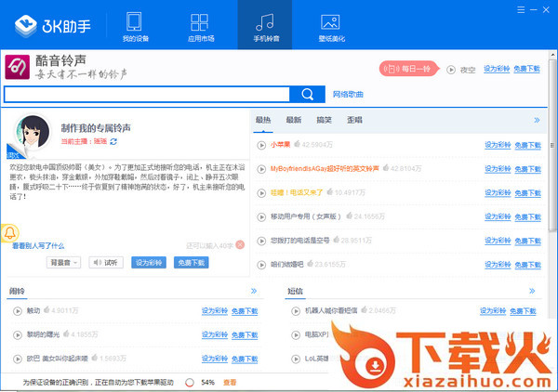Play the 机器人喊你看短信 ringtone
The image size is (558, 392).
(x=296, y=311)
